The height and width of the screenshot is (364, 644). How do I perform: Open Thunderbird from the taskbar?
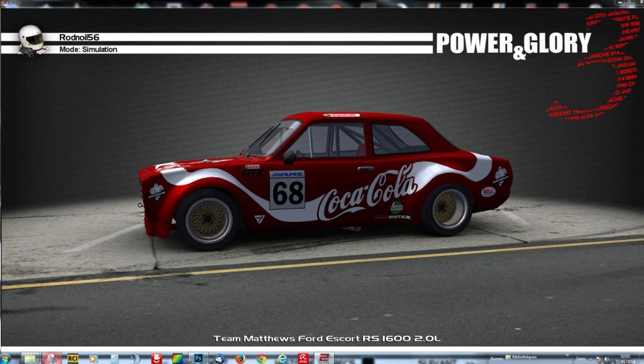pyautogui.click(x=219, y=358)
